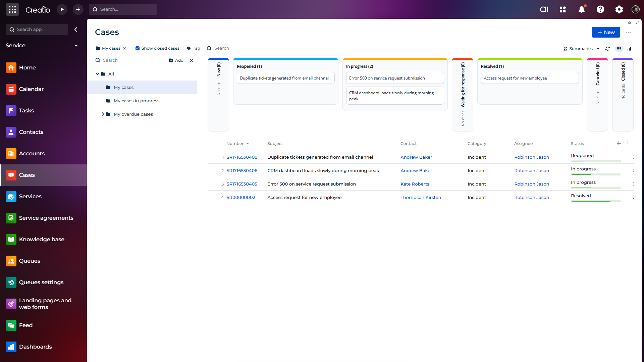Go to Knowledge base section
644x362 pixels.
[x=42, y=239]
